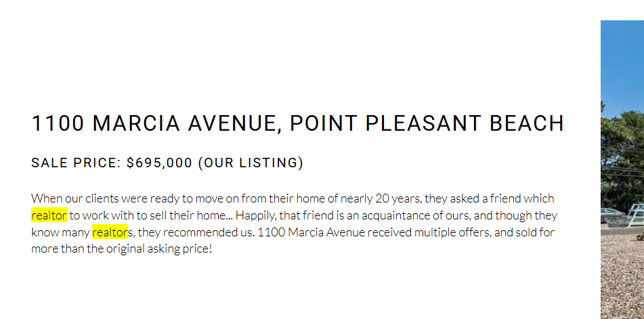Open the property photo
This screenshot has height=319, width=644.
click(x=622, y=169)
